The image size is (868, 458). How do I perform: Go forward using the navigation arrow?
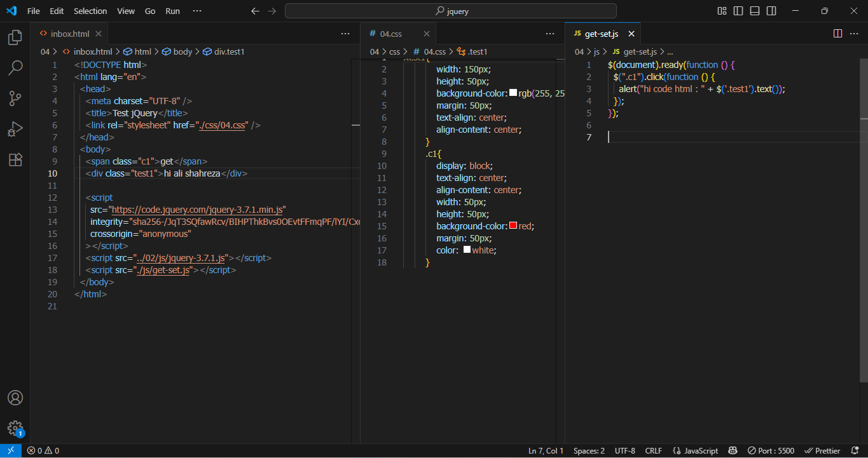(x=272, y=11)
